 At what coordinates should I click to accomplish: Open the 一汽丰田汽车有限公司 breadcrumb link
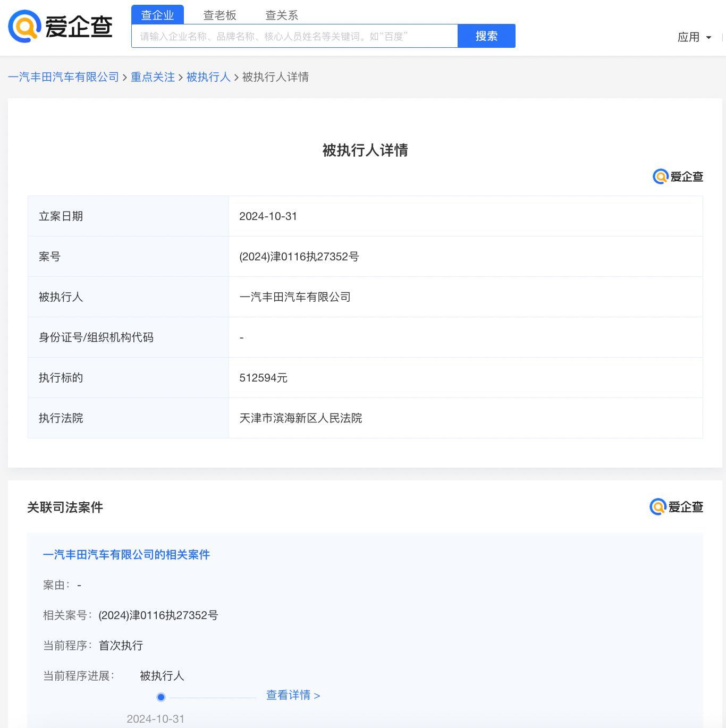coord(63,77)
